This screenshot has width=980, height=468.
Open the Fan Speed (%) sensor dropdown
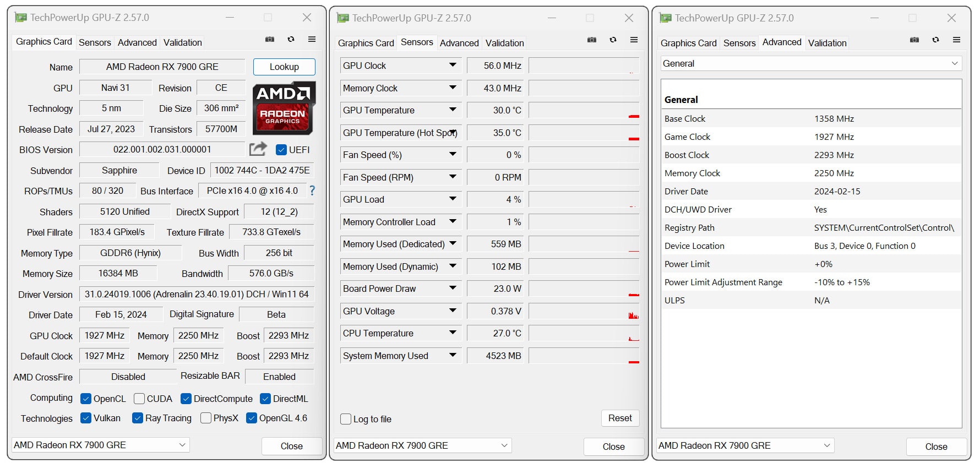click(x=453, y=155)
